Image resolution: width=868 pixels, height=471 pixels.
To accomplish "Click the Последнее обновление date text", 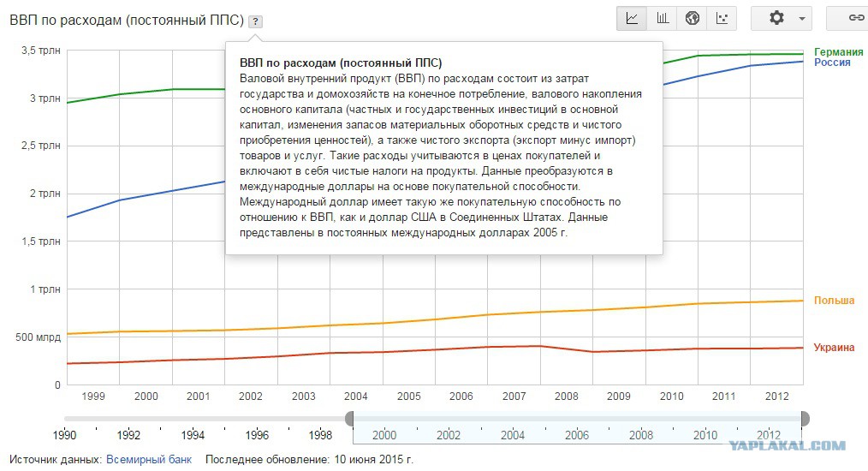I will pyautogui.click(x=309, y=459).
